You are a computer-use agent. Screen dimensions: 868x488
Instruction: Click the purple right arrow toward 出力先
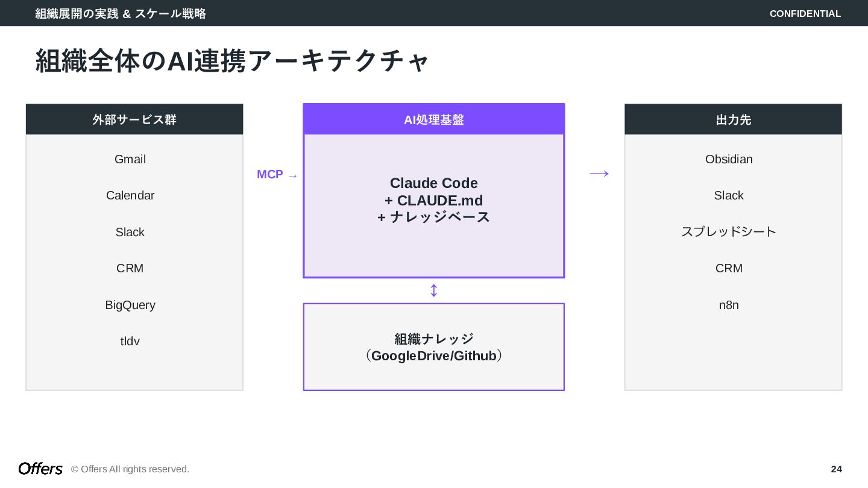pos(599,174)
